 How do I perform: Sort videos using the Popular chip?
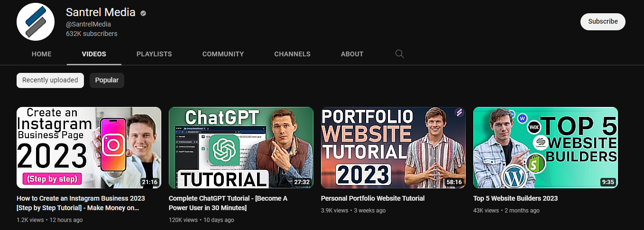click(107, 80)
